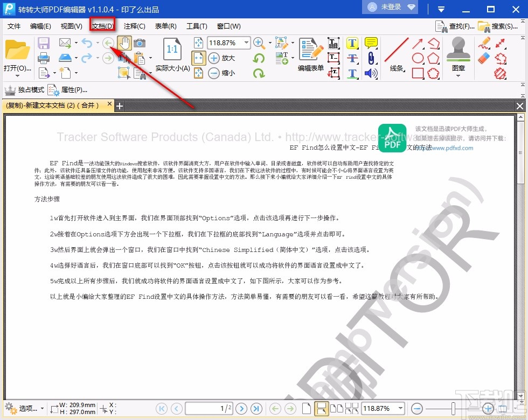This screenshot has height=420, width=528.
Task: Select the Snapshot camera tool
Action: click(x=140, y=43)
